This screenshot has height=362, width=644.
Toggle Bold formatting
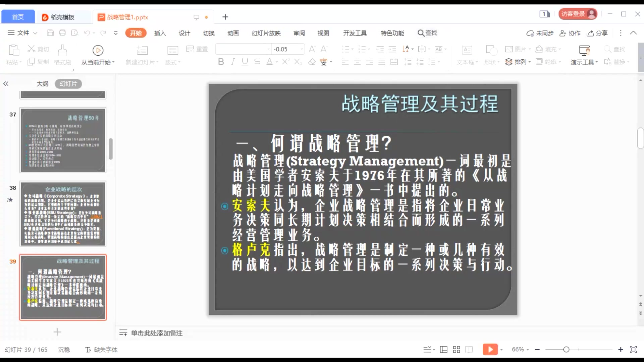[x=221, y=62]
